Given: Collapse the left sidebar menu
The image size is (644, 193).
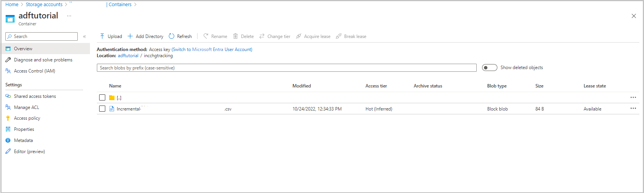Looking at the screenshot, I should pos(85,36).
